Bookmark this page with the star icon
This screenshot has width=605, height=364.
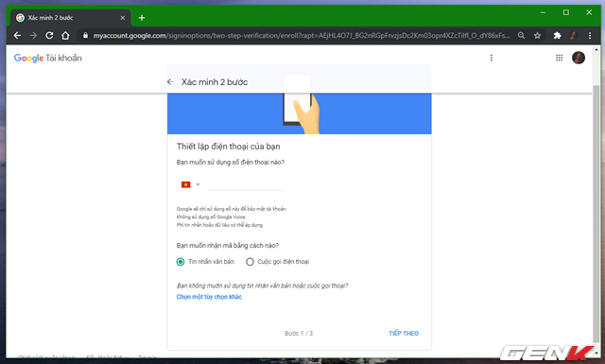coord(538,36)
